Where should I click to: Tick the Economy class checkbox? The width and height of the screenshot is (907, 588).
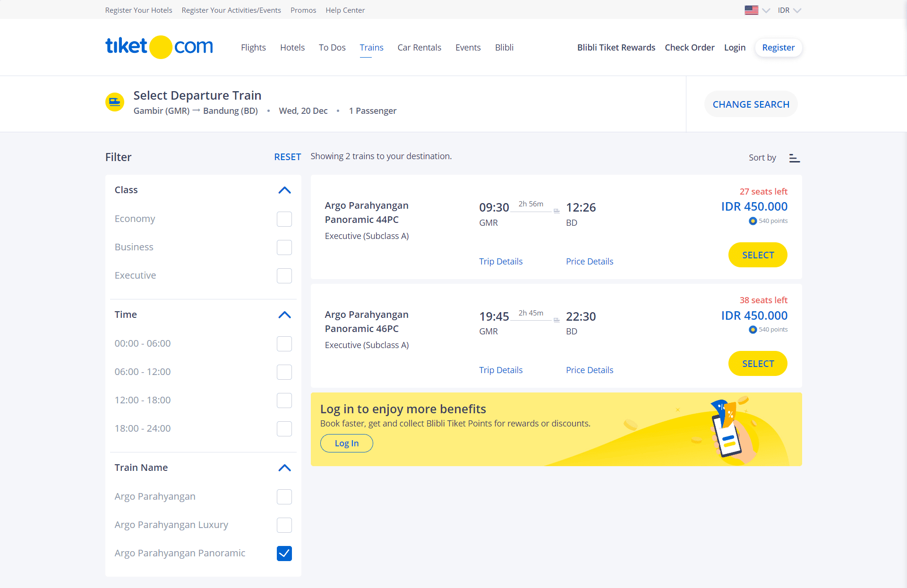[x=284, y=219]
